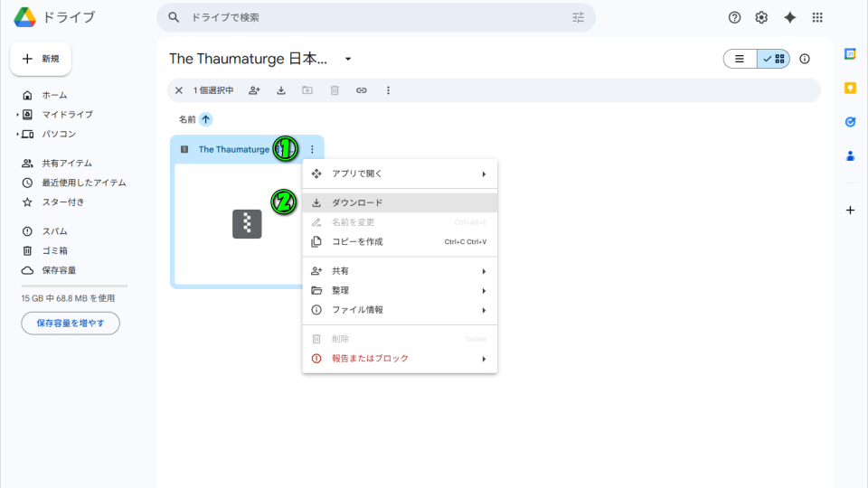Viewport: 868px width, 488px height.
Task: Choose コピーを作成 menu entry
Action: [x=400, y=242]
